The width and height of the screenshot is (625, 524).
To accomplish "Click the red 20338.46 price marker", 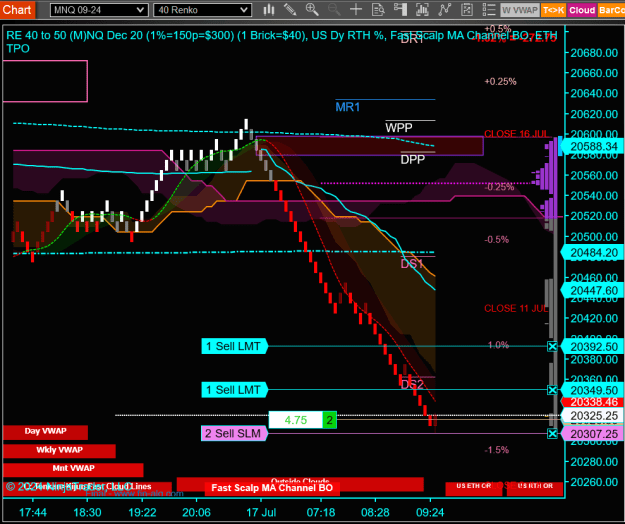I will [593, 402].
